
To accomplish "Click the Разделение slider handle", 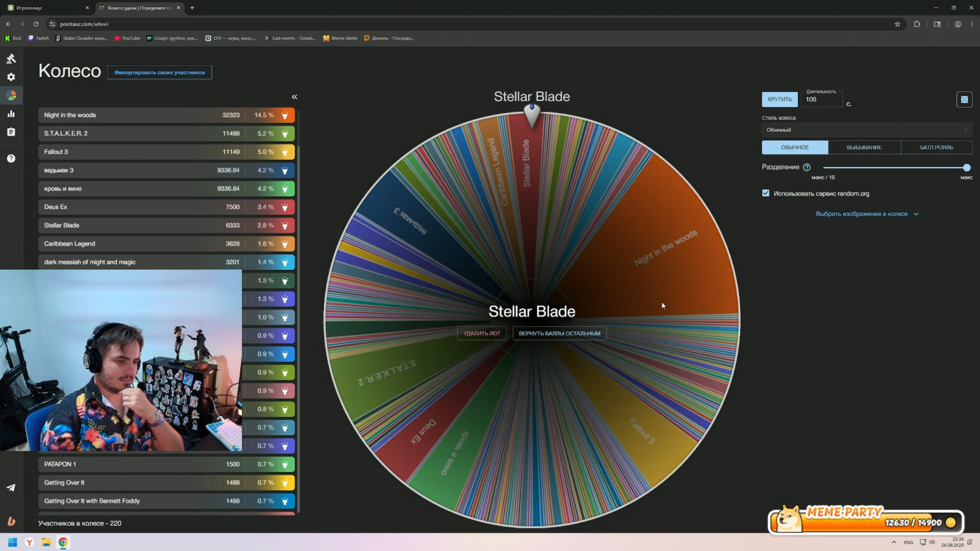I will point(966,168).
